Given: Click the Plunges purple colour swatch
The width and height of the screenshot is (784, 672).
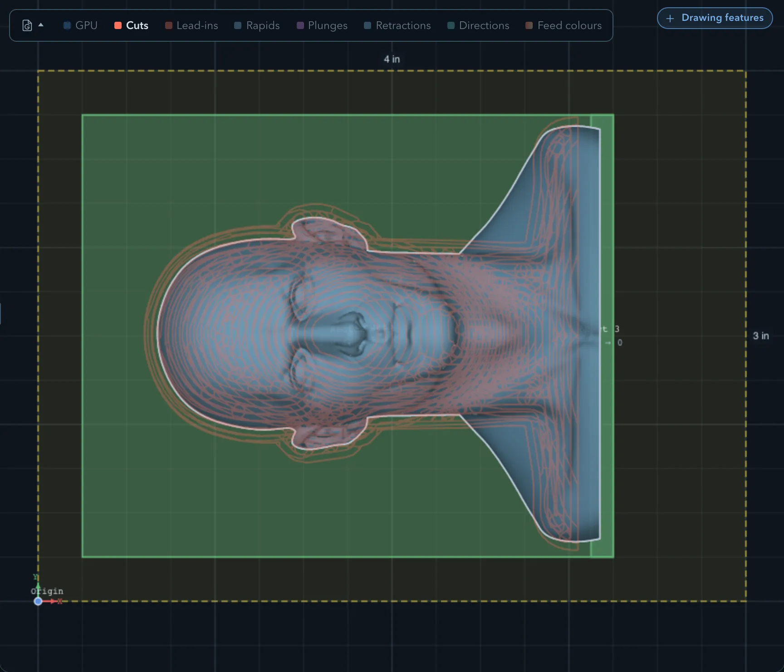Looking at the screenshot, I should tap(300, 25).
